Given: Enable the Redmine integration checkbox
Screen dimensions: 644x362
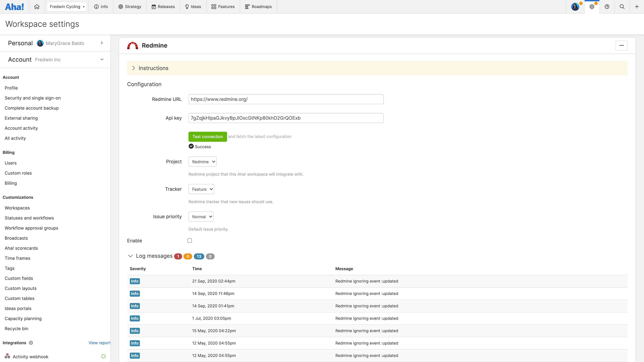Looking at the screenshot, I should (x=190, y=240).
